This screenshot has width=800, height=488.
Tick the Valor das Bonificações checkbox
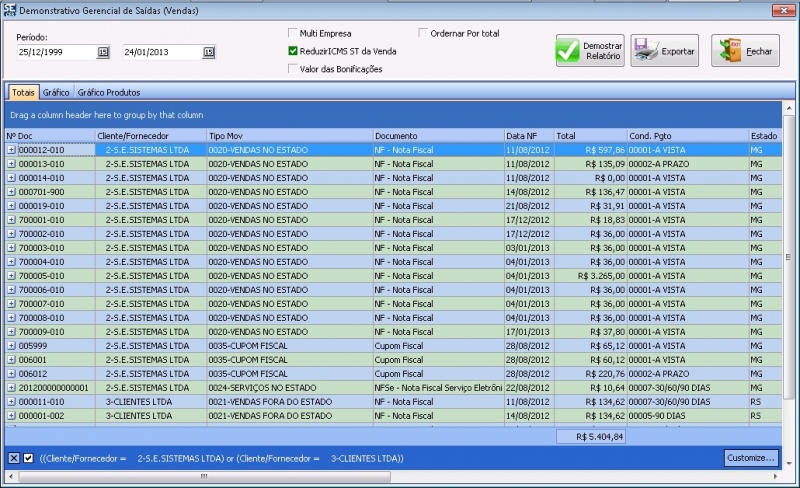tap(293, 69)
